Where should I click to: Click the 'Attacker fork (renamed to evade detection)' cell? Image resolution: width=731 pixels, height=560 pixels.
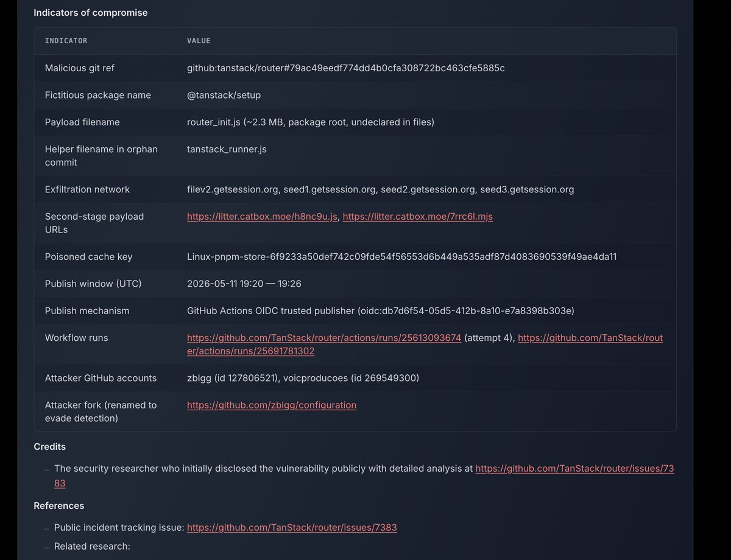tap(101, 411)
